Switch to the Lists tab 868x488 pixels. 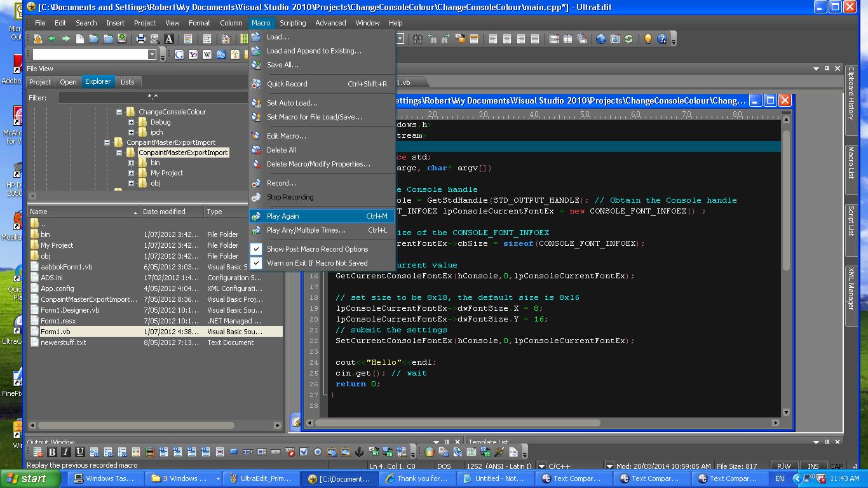tap(128, 82)
